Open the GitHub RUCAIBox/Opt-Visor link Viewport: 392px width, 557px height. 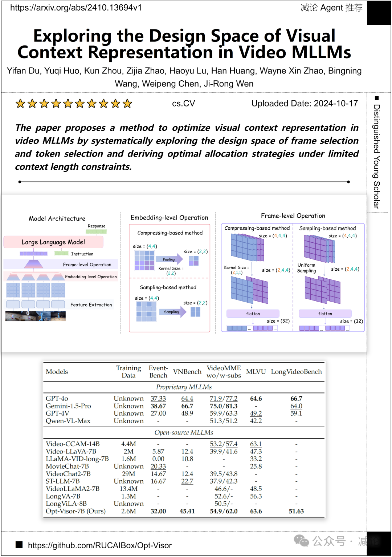coord(100,545)
